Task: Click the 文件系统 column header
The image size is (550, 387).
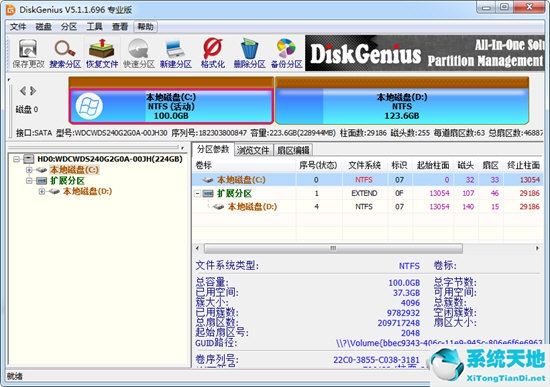Action: point(365,165)
